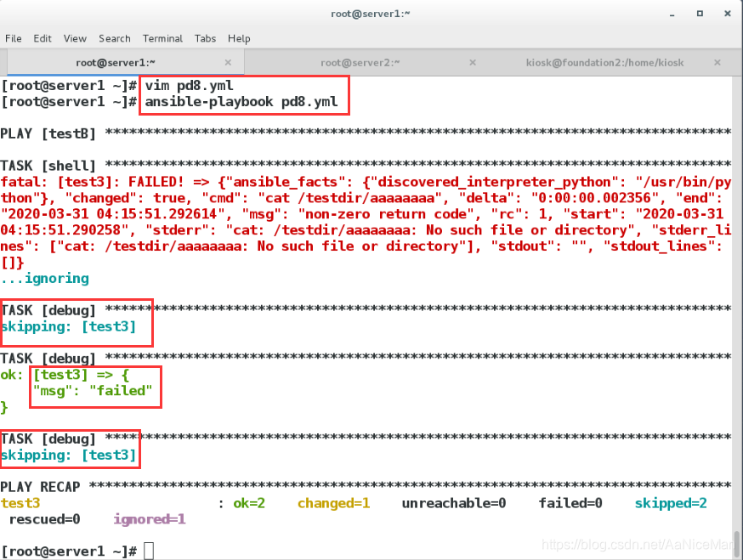Close the root@server1 tab

(x=228, y=63)
